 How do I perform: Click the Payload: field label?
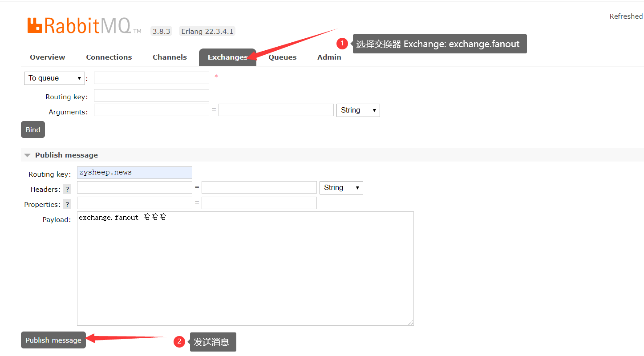[57, 219]
